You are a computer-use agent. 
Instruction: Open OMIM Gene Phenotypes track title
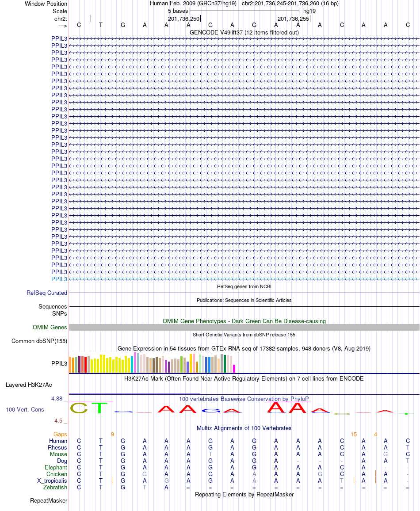click(244, 321)
